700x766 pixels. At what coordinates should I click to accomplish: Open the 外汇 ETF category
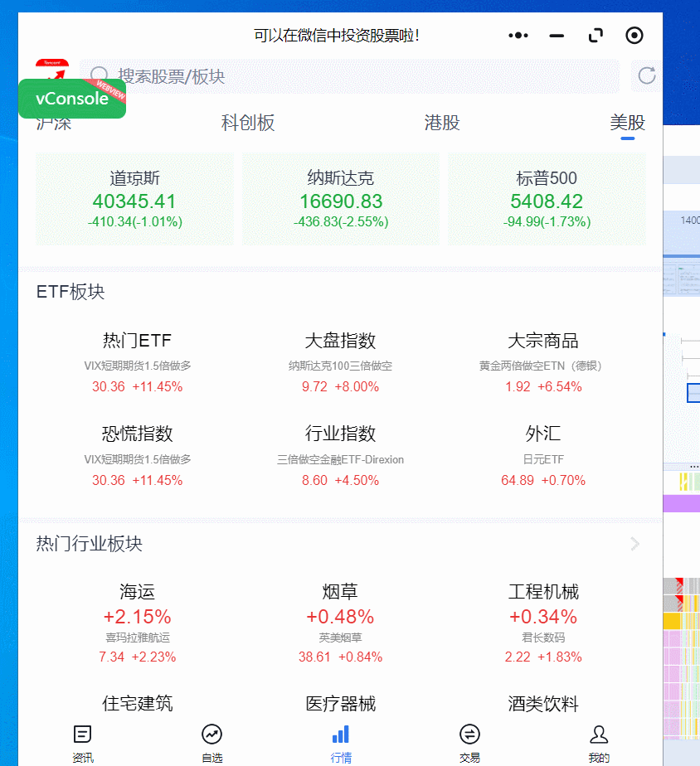tap(542, 456)
